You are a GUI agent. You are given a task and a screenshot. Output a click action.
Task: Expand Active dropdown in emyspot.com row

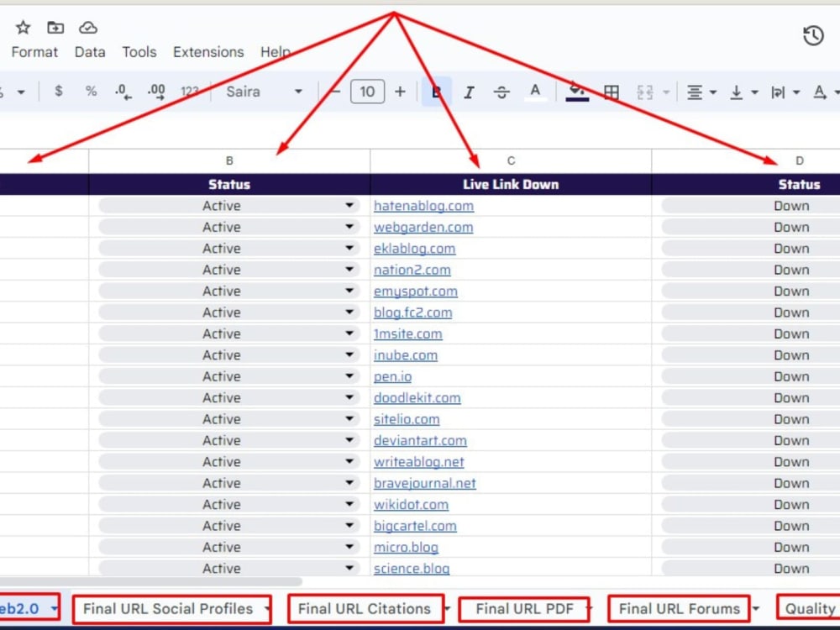pos(349,291)
